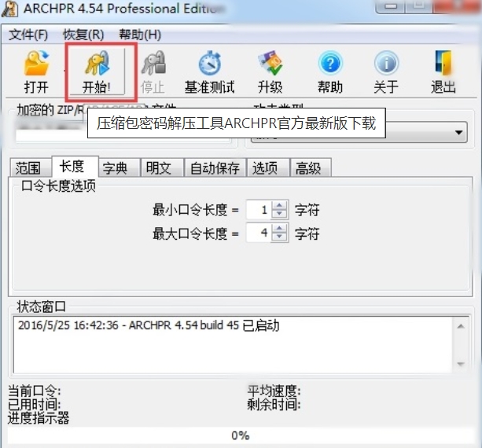Increase 最大口令长度 with up arrow

click(x=279, y=229)
